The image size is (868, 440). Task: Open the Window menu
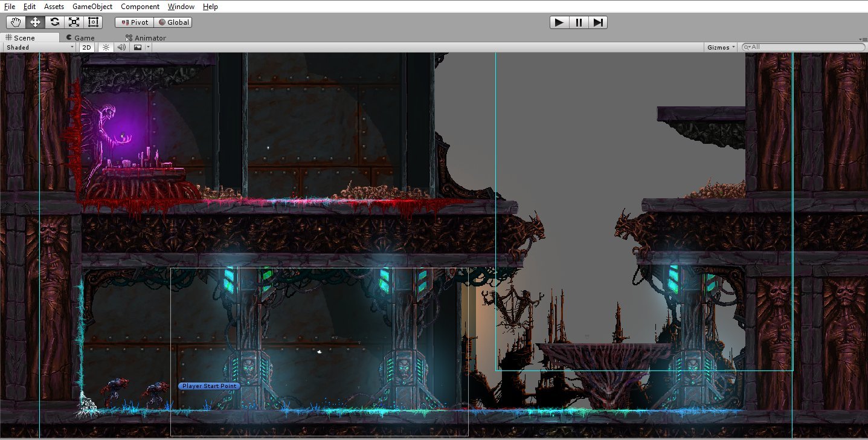point(181,7)
